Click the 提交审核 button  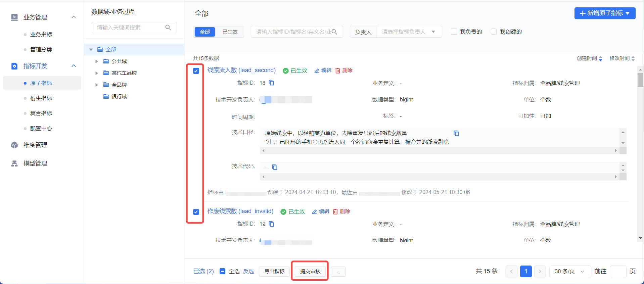tap(310, 271)
